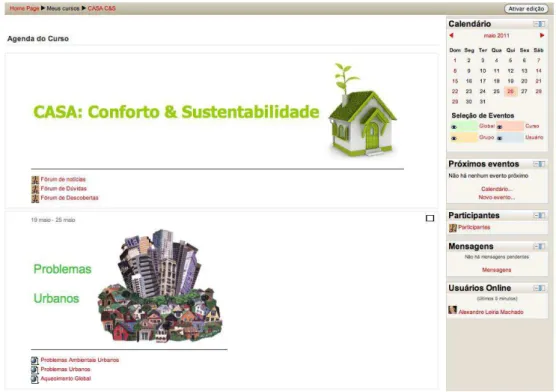This screenshot has width=556, height=392.
Task: Select day 10 in the calendar
Action: tap(483, 71)
